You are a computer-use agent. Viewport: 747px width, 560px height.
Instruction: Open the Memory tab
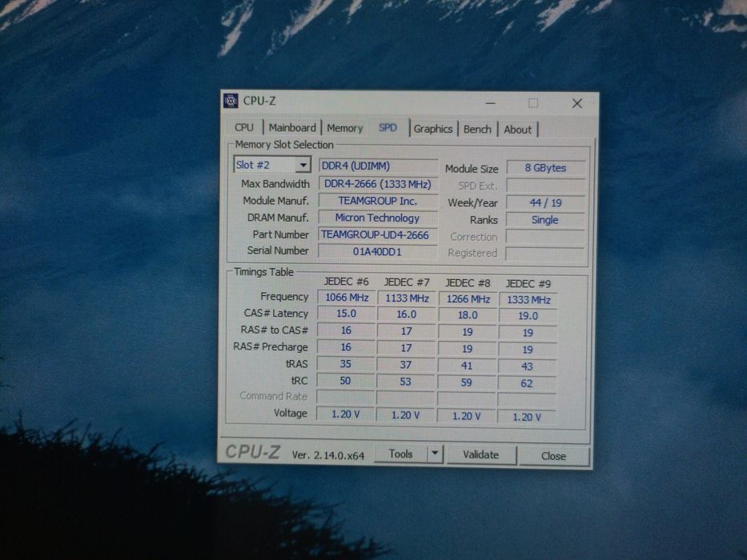345,128
